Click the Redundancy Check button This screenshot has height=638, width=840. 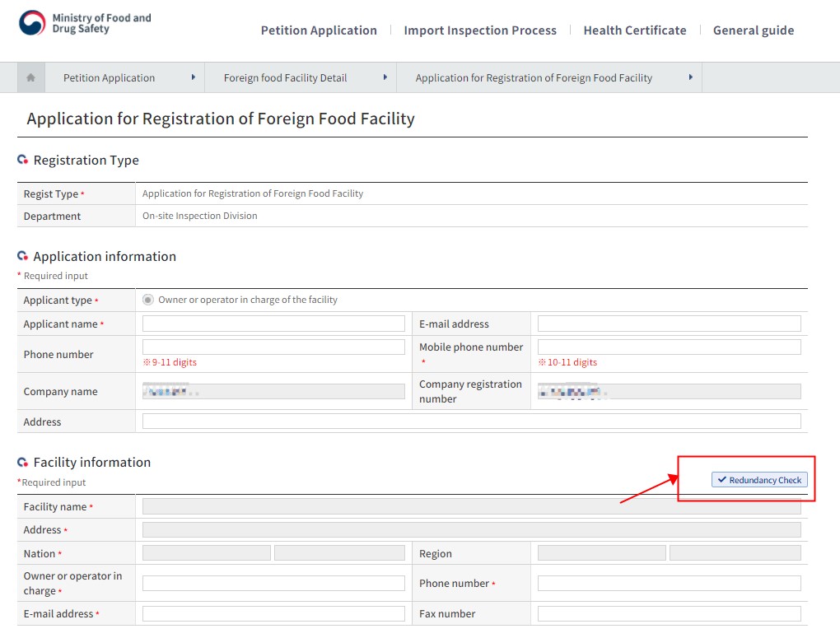pos(759,480)
